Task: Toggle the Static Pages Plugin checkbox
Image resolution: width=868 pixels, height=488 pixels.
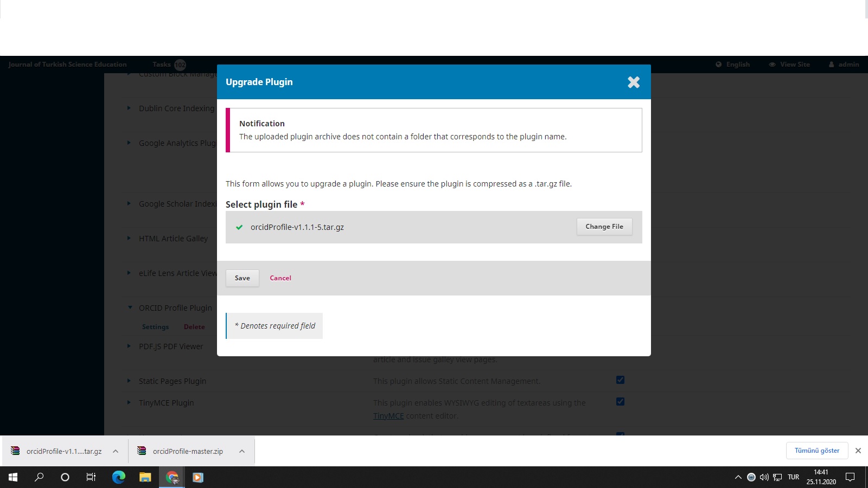Action: point(620,380)
